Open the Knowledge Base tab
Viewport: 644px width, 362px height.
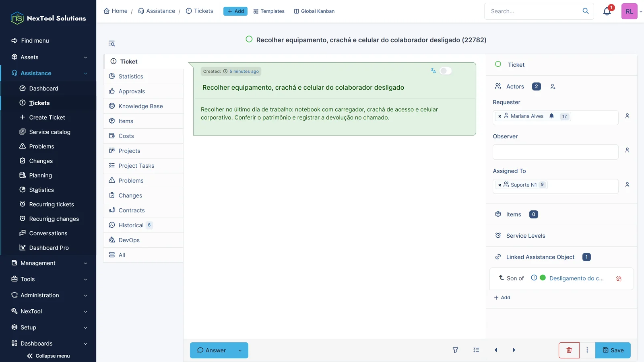pyautogui.click(x=143, y=106)
